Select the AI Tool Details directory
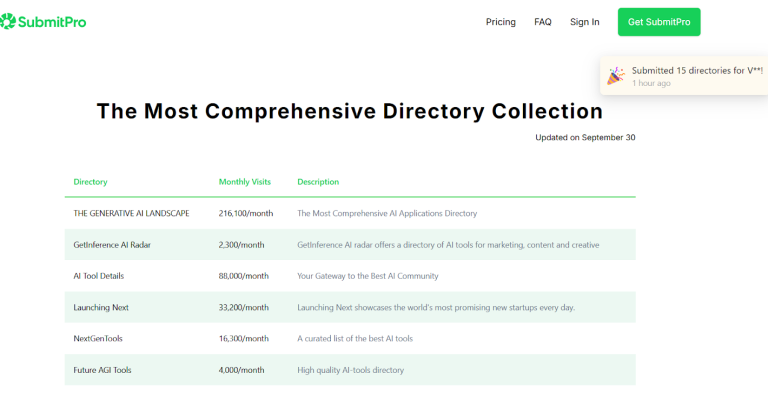This screenshot has height=393, width=768. pos(98,276)
